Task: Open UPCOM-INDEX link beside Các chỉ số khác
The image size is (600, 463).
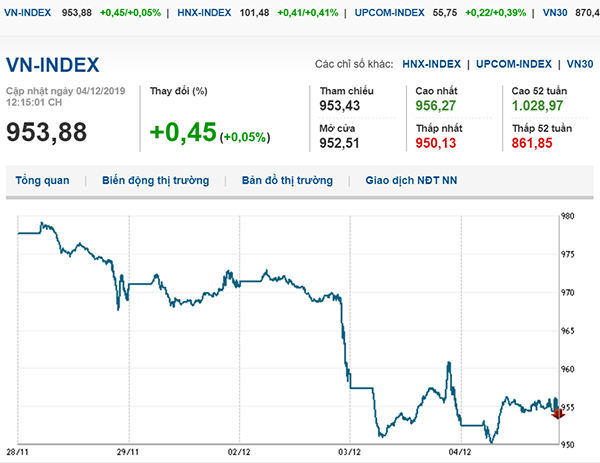Action: pos(513,64)
